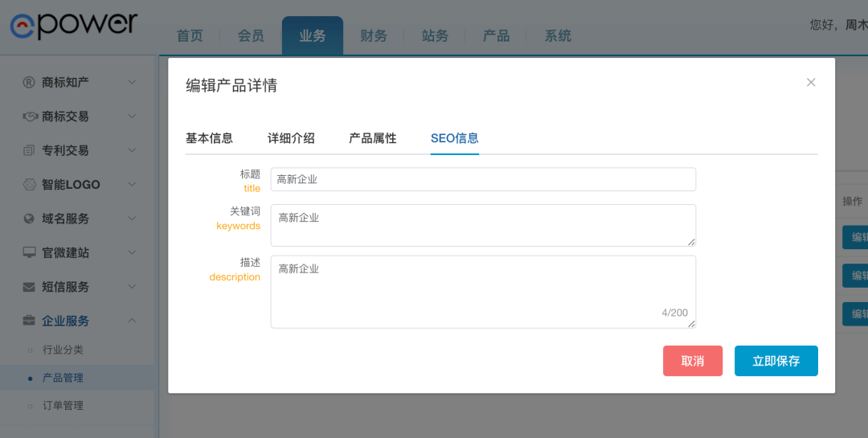868x438 pixels.
Task: Open 订单管理 in the sidebar
Action: [x=63, y=406]
